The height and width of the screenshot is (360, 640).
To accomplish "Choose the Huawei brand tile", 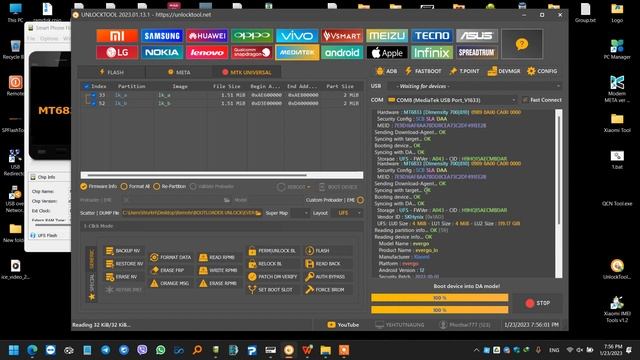I will point(207,36).
